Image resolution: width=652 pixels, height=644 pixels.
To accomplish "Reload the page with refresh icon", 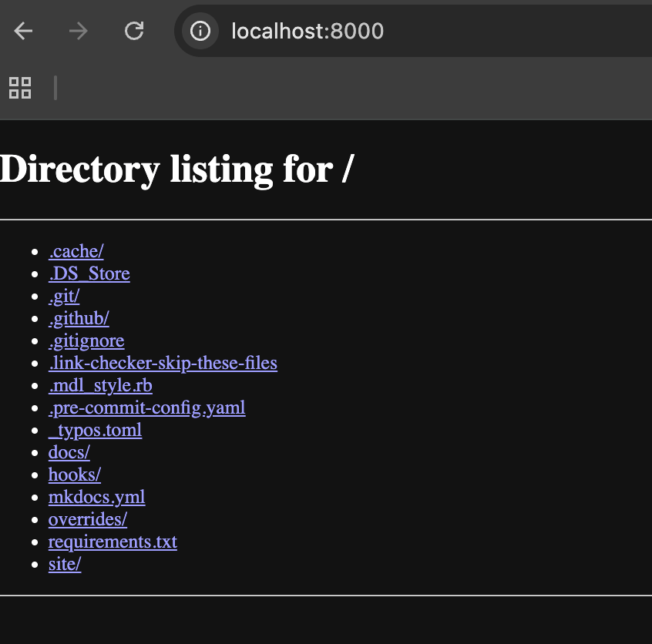I will (134, 31).
